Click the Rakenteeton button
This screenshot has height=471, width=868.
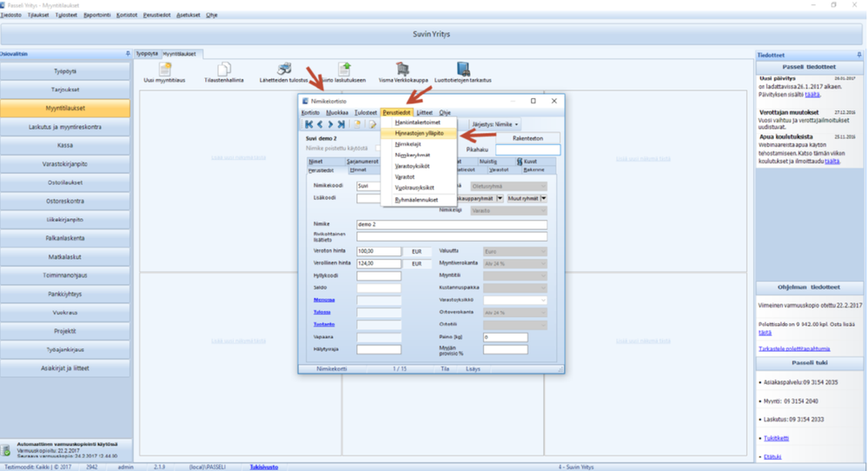coord(527,138)
